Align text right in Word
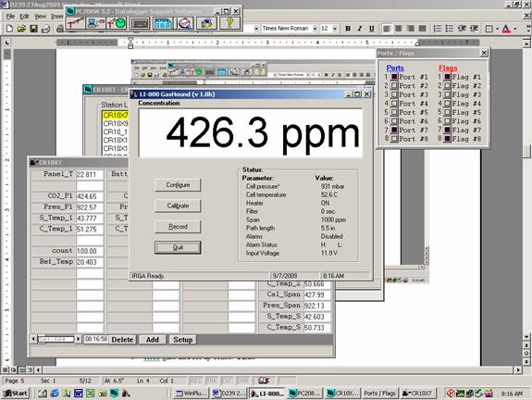The image size is (532, 400). tap(410, 29)
